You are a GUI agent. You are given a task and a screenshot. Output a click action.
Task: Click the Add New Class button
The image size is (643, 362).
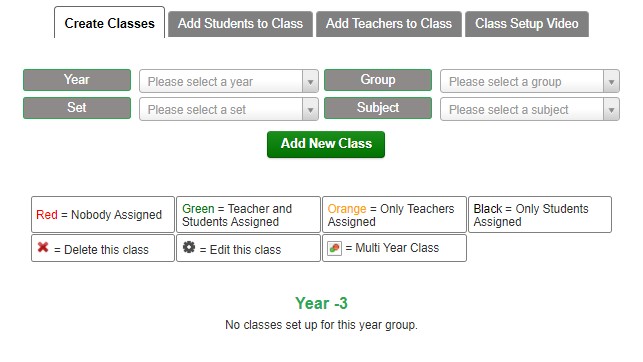326,144
